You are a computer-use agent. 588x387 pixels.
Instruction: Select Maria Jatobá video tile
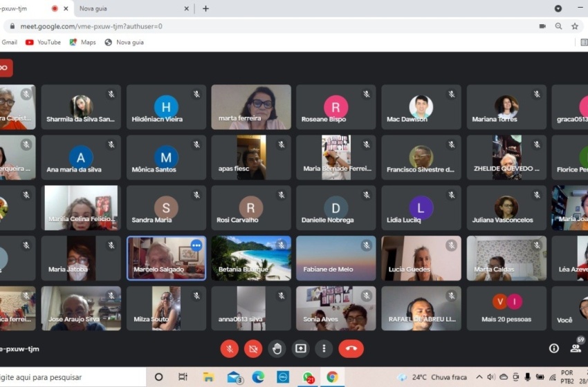point(81,258)
